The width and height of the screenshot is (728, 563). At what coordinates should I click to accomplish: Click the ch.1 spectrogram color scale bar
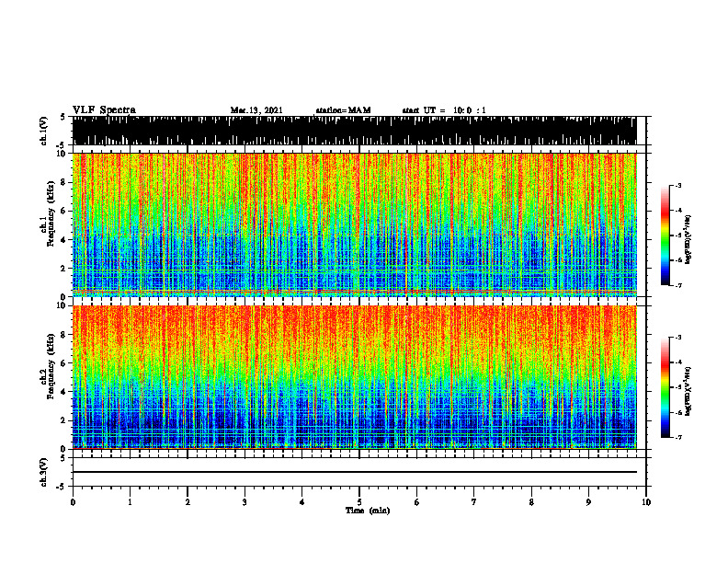tap(665, 236)
